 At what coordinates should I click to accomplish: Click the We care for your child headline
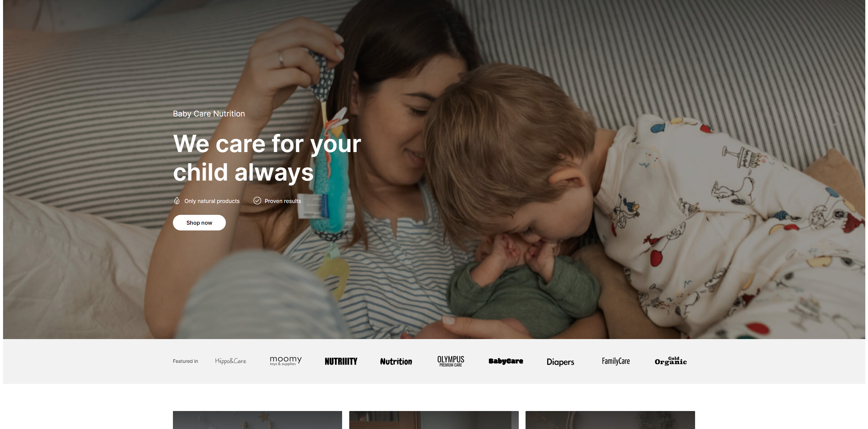(267, 158)
